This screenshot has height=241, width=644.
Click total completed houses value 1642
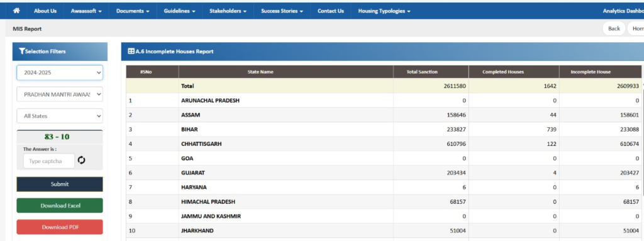tap(550, 86)
